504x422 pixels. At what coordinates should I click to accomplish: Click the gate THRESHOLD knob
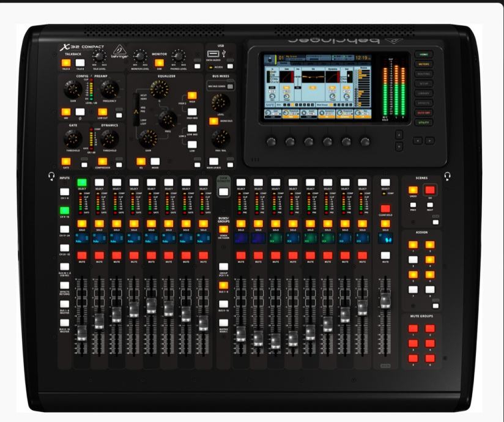point(73,139)
